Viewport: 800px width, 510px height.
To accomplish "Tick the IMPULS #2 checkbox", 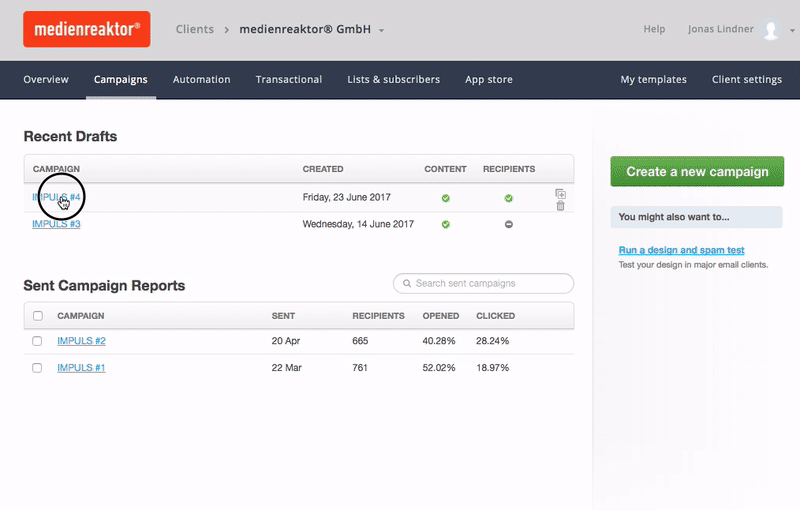I will tap(37, 341).
